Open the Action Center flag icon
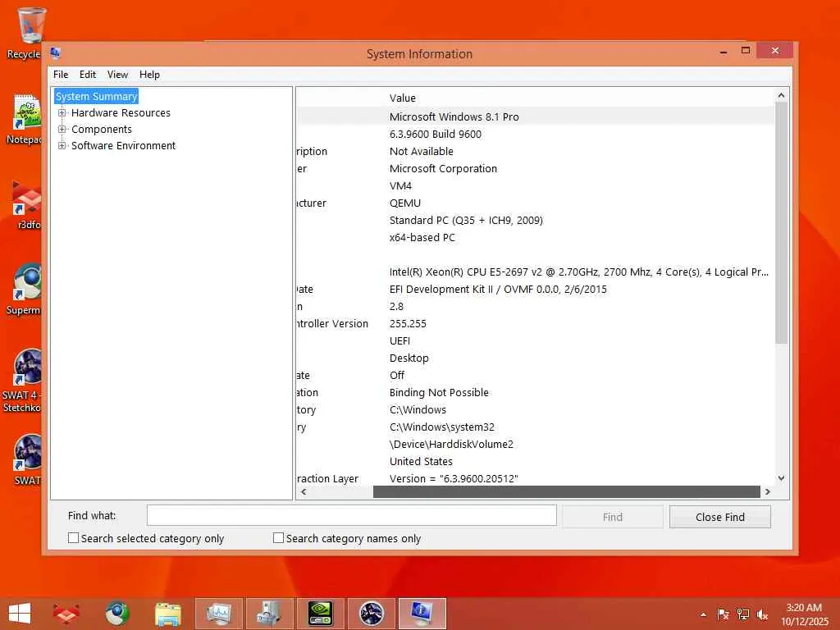This screenshot has width=840, height=630. [x=723, y=614]
